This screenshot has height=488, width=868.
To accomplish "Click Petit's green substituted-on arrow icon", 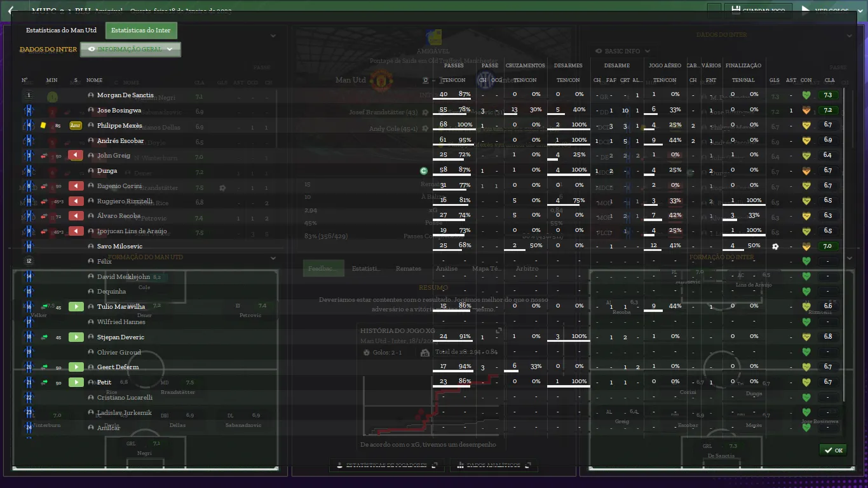I will [76, 383].
